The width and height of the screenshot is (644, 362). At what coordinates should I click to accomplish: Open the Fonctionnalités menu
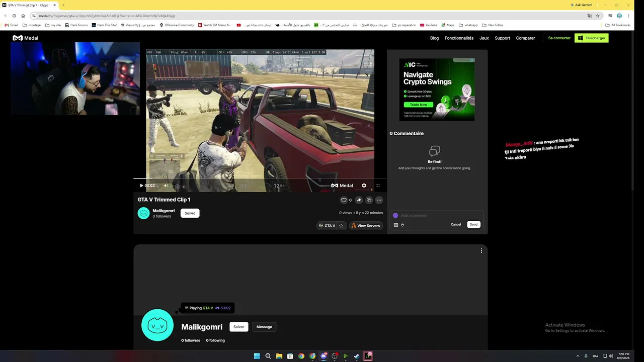459,38
